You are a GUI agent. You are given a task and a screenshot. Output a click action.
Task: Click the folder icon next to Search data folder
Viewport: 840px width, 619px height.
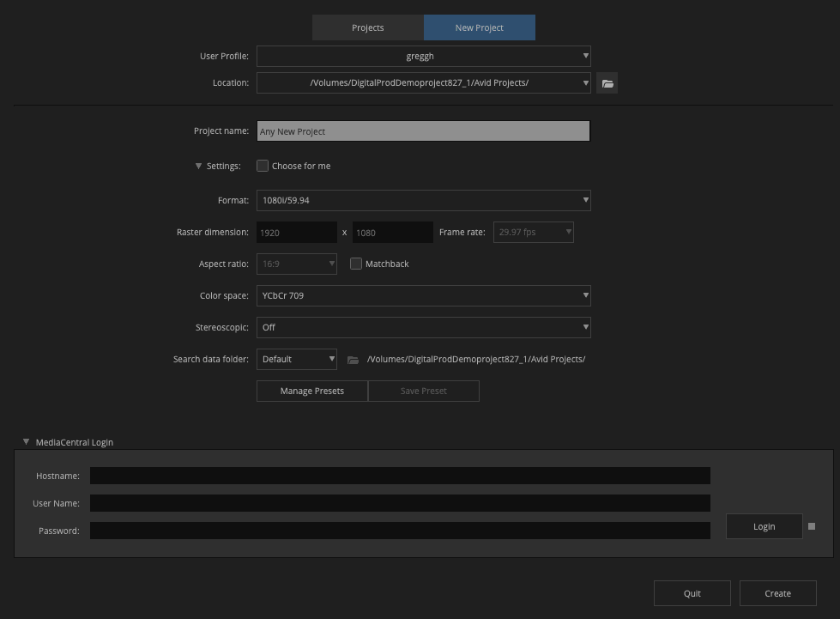point(353,360)
